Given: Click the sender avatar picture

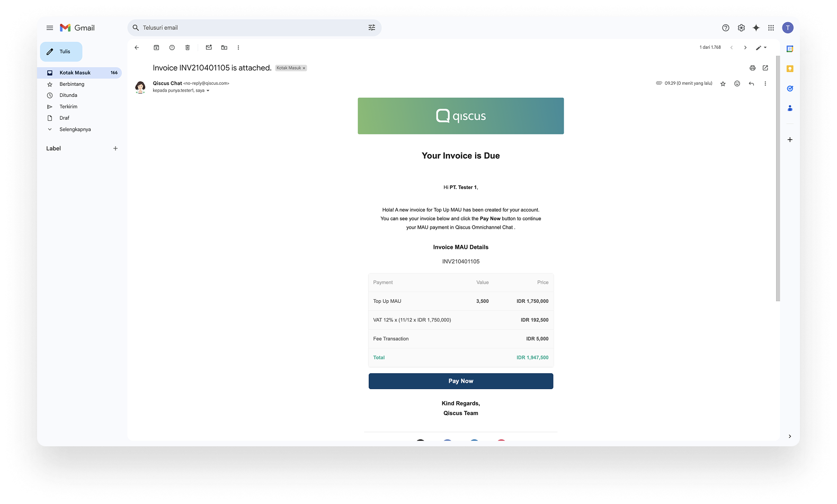Looking at the screenshot, I should click(140, 87).
